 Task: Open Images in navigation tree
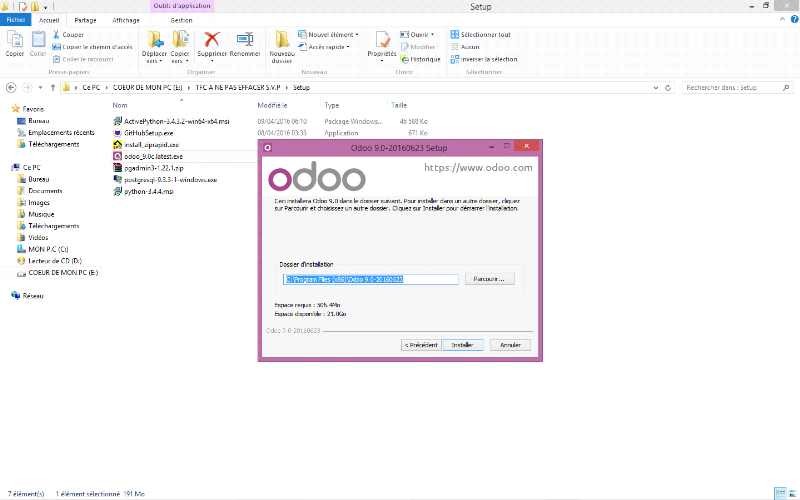click(39, 203)
